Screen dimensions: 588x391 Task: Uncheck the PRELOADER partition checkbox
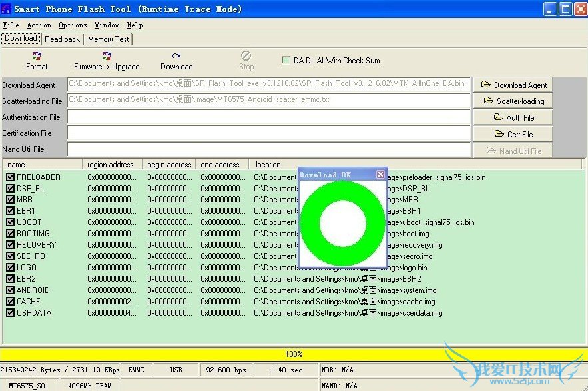pos(10,177)
